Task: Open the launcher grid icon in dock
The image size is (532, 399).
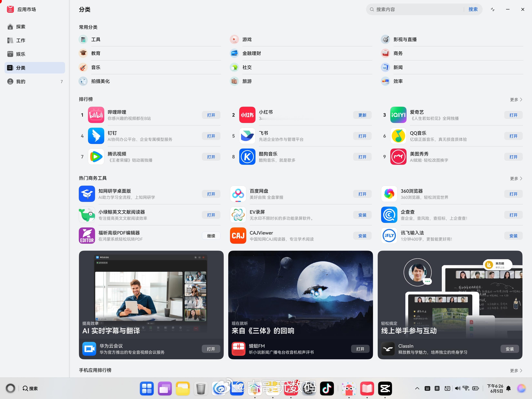Action: (x=147, y=388)
